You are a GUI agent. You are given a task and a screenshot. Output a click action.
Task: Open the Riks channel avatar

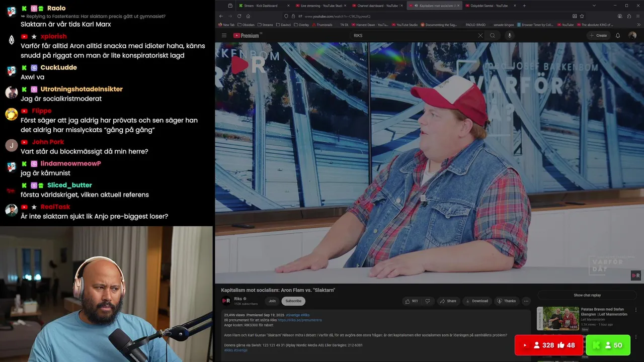pos(226,301)
